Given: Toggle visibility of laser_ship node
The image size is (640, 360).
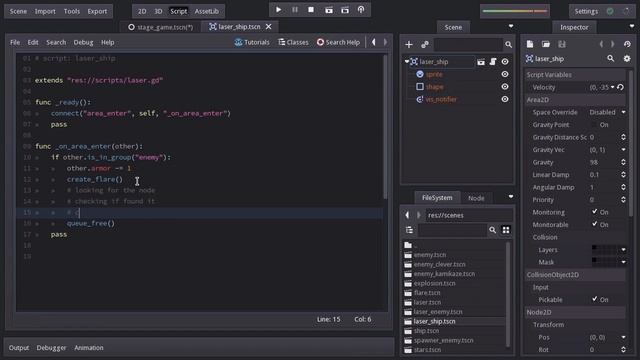Looking at the screenshot, I should (x=505, y=62).
